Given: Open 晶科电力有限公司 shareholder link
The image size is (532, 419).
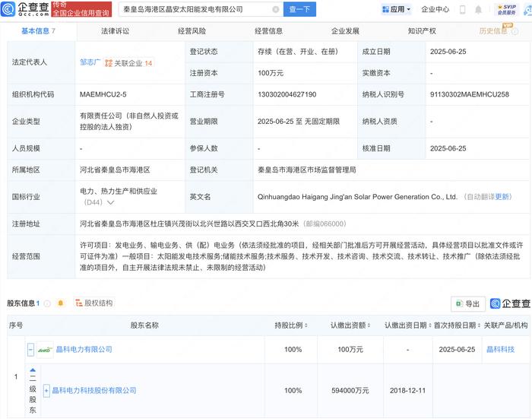Looking at the screenshot, I should coord(84,349).
